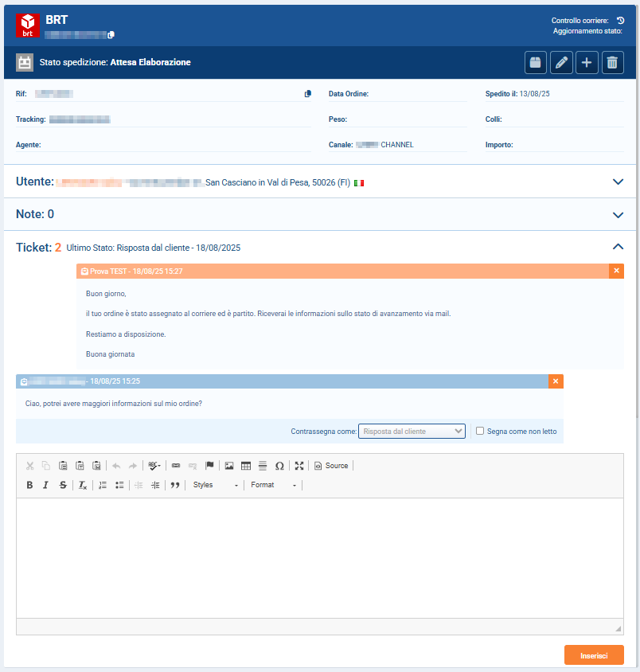Click the plus add icon button
Screen dimensions: 640x672
point(586,62)
